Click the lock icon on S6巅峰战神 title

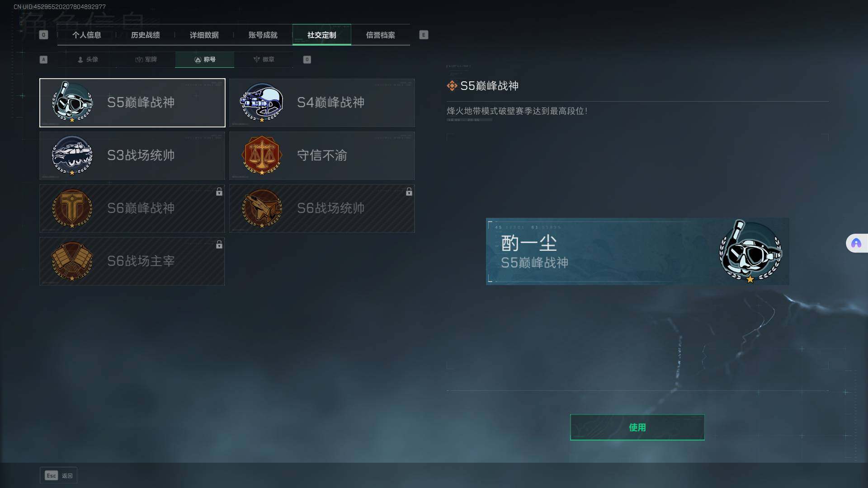(219, 192)
